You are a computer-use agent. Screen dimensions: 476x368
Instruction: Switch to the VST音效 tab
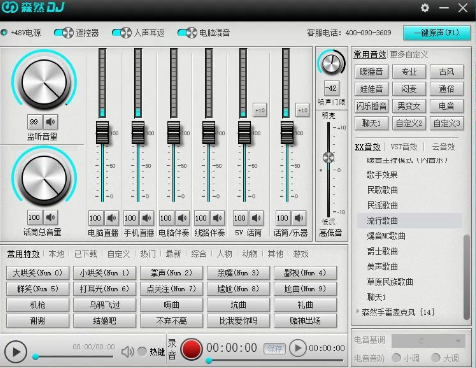pos(404,147)
